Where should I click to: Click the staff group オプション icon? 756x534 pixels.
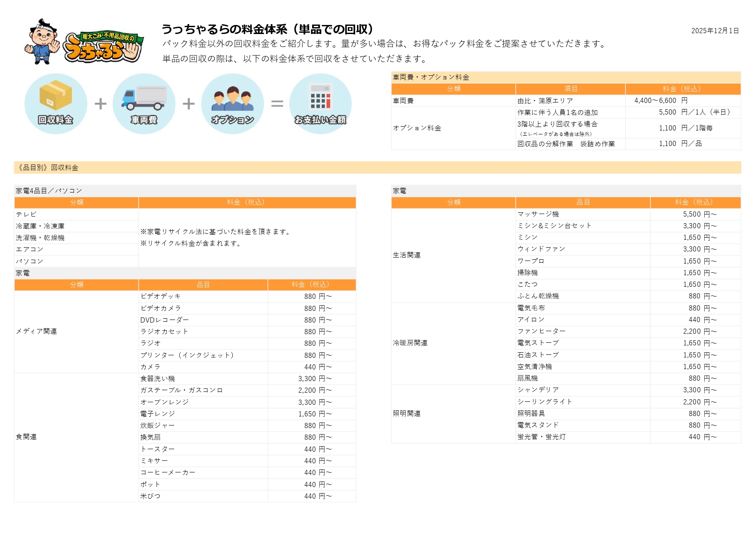point(232,103)
